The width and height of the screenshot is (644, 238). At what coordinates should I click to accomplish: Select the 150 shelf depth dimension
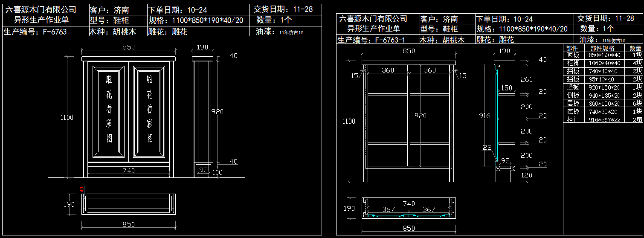coord(506,88)
